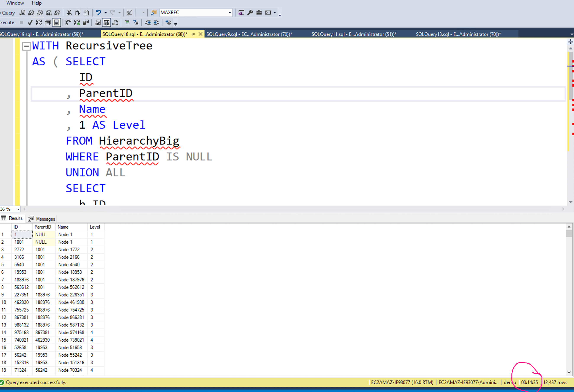The width and height of the screenshot is (574, 392).
Task: Click Include Actual Execution Plan icon
Action: click(68, 23)
